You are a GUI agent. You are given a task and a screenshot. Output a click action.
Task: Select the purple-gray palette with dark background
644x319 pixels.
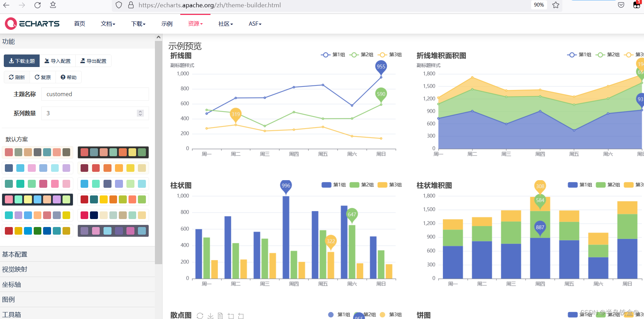pos(113,231)
